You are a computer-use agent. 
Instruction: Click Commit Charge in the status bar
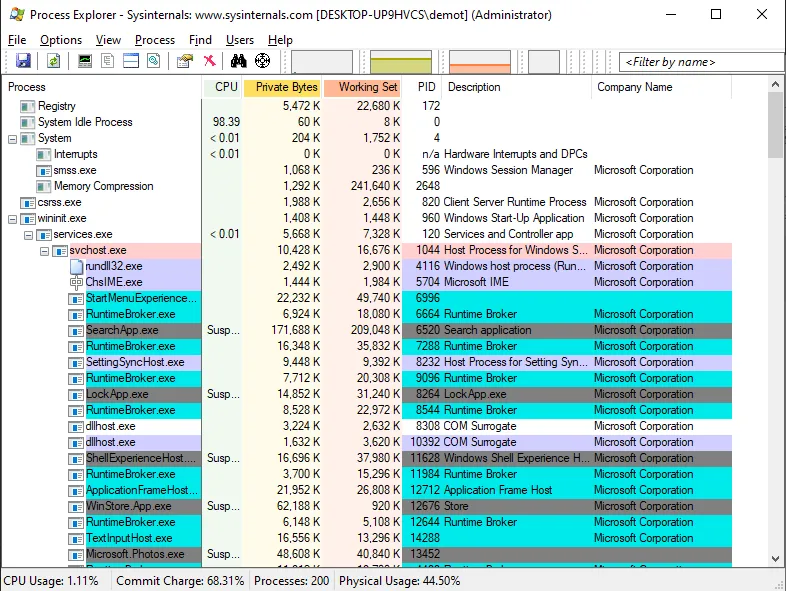click(180, 581)
